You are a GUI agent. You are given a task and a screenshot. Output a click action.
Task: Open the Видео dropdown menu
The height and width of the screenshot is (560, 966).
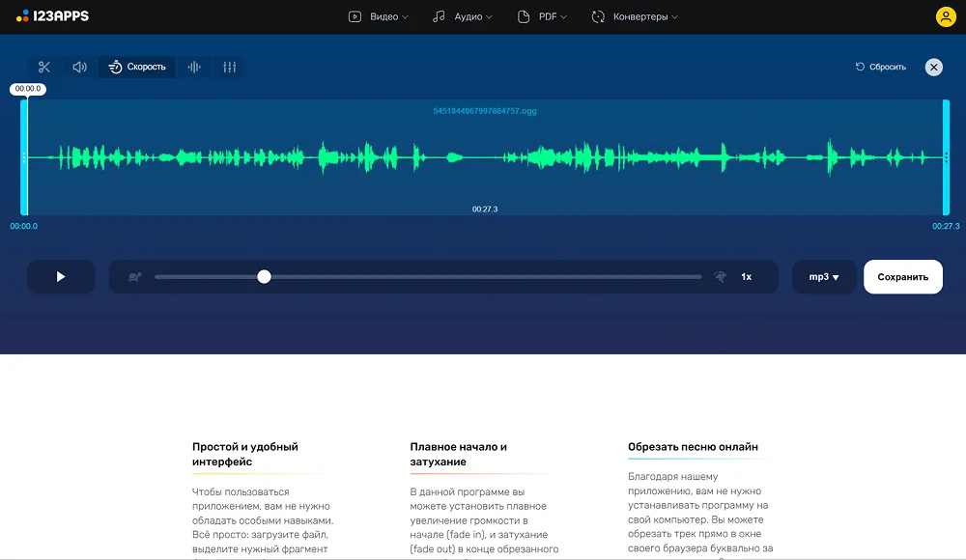click(x=379, y=16)
